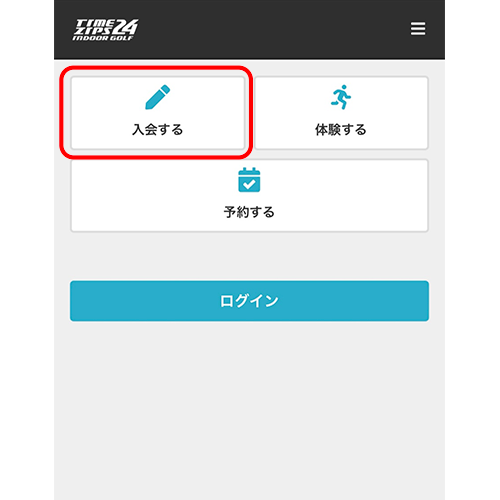Open the hamburger menu in the header

click(418, 29)
